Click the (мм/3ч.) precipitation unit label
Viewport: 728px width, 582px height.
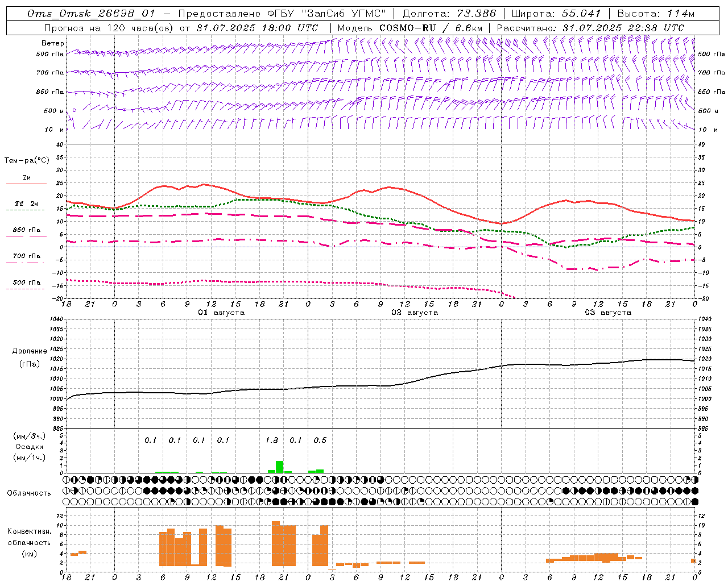click(30, 436)
